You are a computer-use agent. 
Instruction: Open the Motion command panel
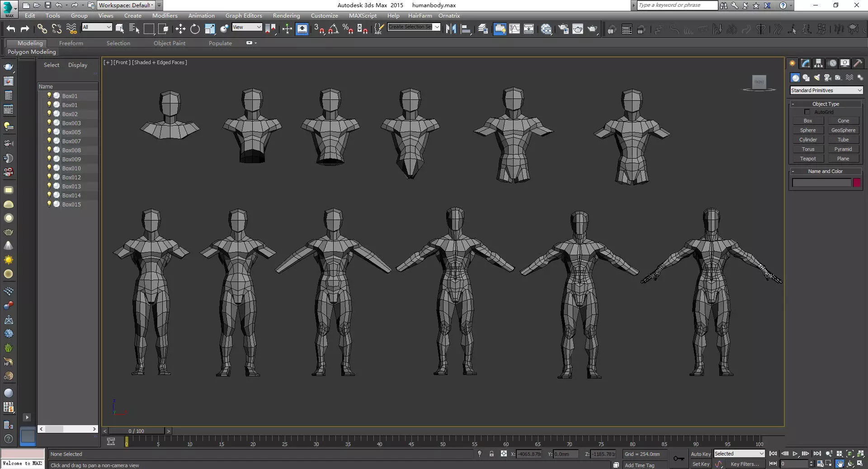coord(832,63)
